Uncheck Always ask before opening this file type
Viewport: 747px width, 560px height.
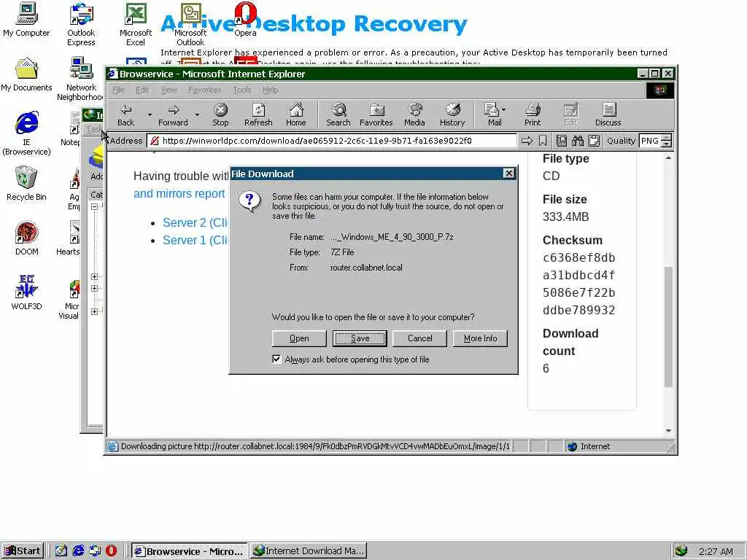pos(276,359)
